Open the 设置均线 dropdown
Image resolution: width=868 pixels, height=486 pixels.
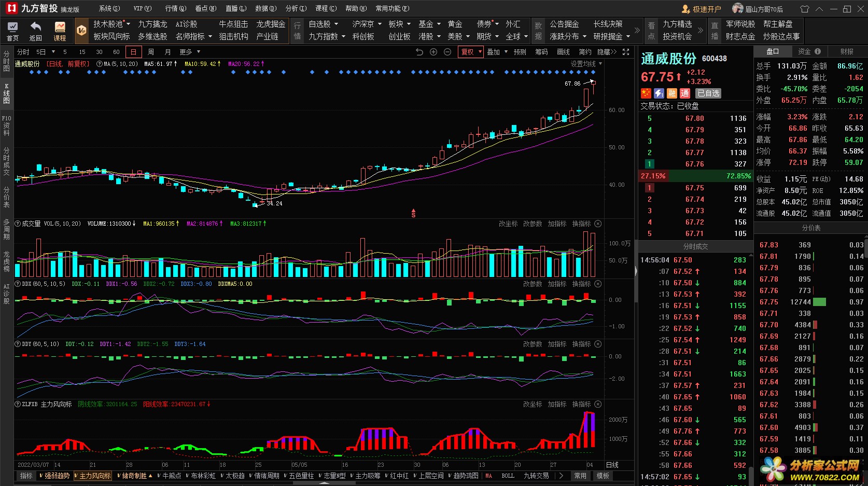point(586,64)
